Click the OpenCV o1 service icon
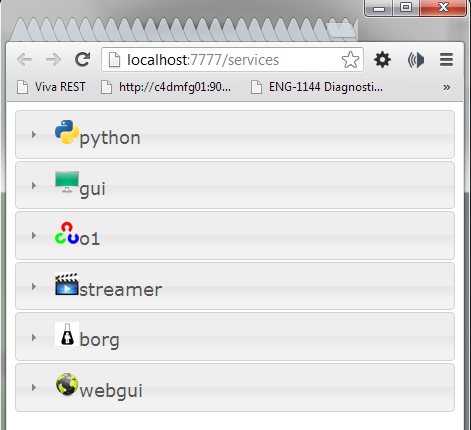Screen dimensions: 471x430 pos(67,233)
